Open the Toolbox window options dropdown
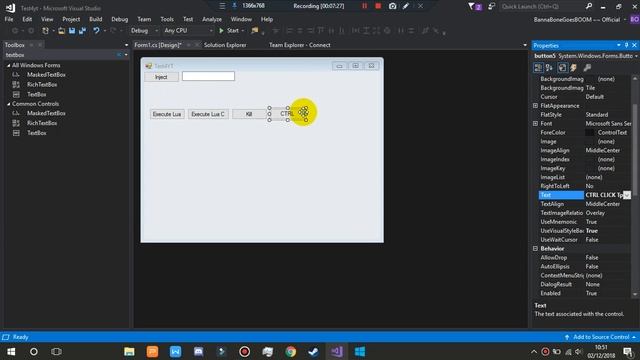 coord(126,45)
